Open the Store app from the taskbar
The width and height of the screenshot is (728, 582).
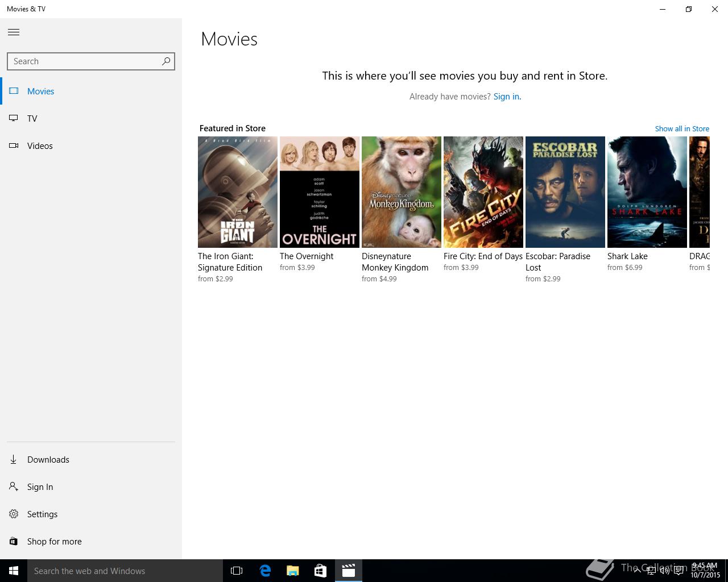[x=320, y=571]
